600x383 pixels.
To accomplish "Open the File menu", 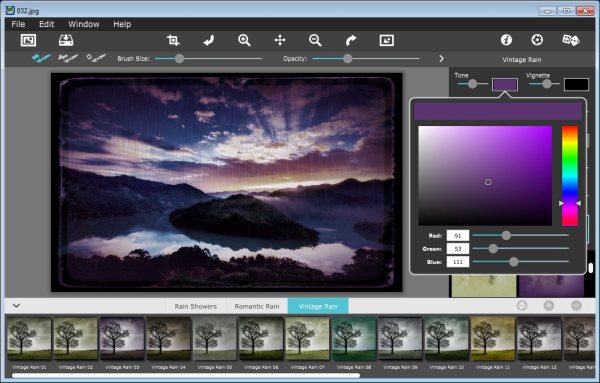I will pyautogui.click(x=18, y=24).
